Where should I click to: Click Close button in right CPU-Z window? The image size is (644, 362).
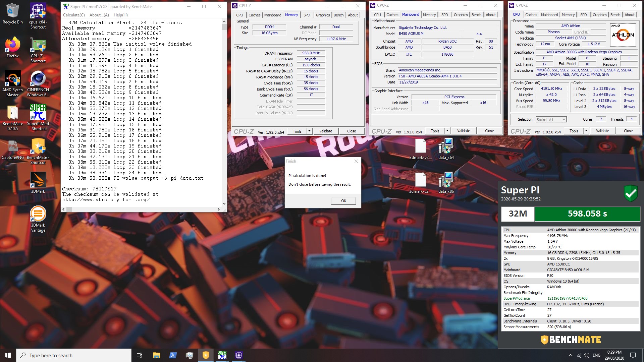click(628, 131)
